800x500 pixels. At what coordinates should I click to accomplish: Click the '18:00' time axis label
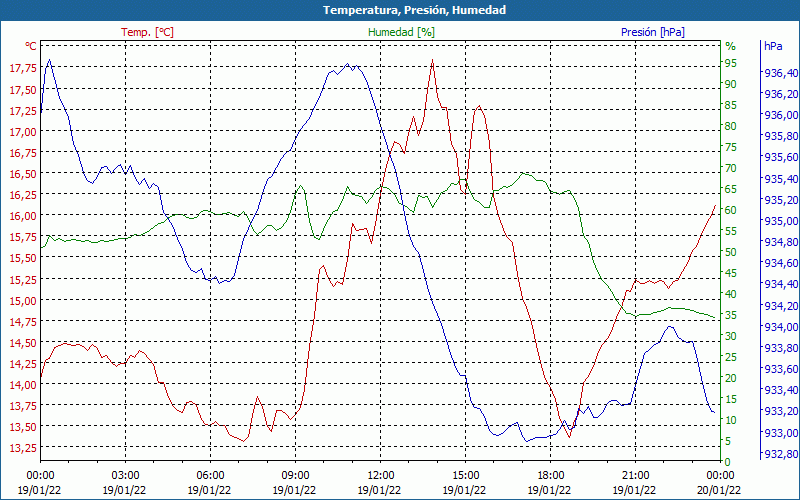click(551, 474)
